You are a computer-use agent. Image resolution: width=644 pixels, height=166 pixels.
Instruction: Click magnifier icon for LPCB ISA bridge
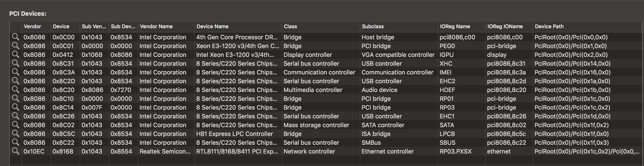(x=15, y=133)
